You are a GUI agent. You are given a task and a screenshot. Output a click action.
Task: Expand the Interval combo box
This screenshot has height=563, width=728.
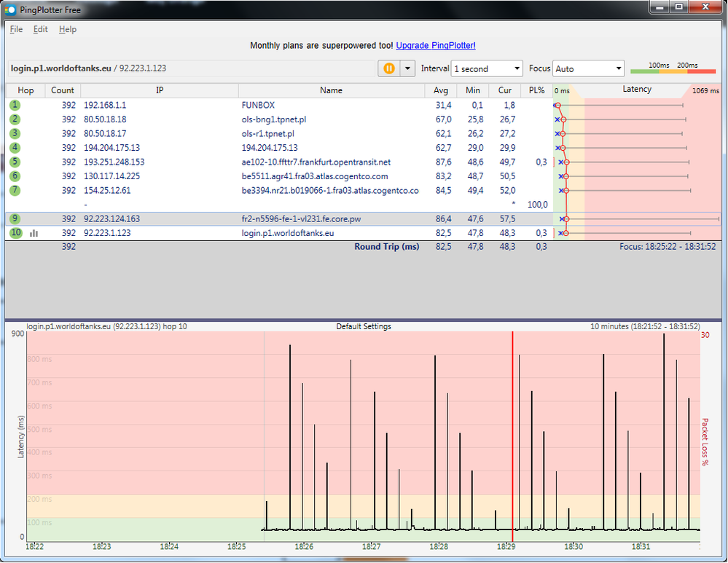487,68
